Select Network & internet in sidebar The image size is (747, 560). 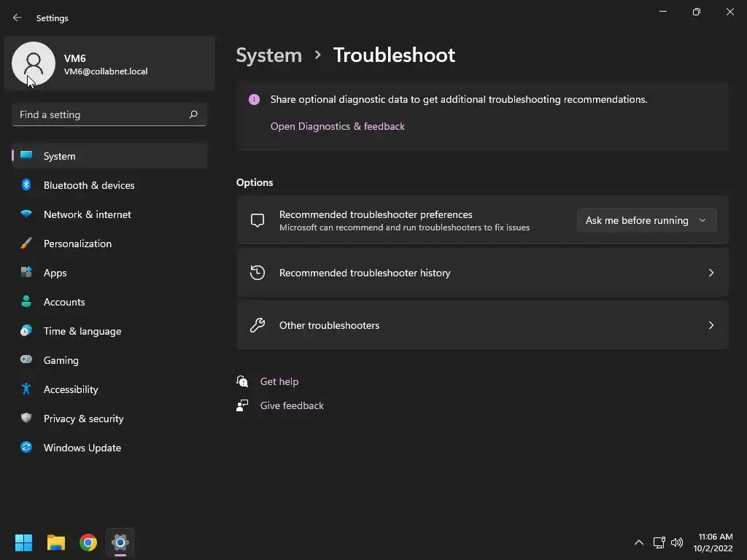(88, 214)
